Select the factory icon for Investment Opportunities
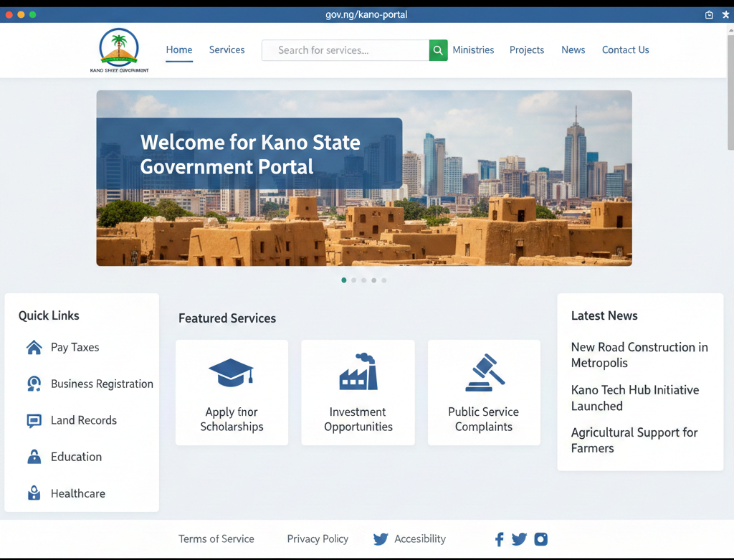This screenshot has width=734, height=560. pos(358,371)
